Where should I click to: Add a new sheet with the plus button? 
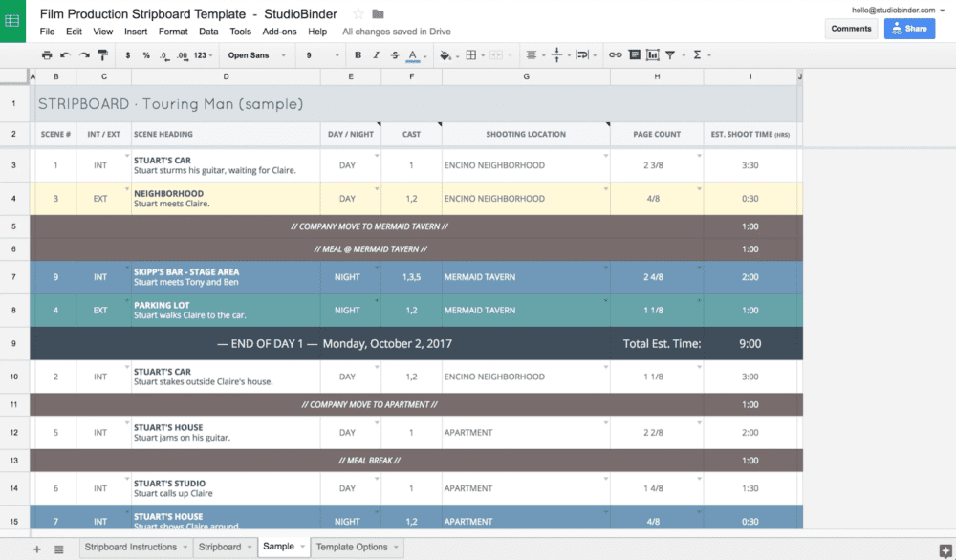click(36, 547)
